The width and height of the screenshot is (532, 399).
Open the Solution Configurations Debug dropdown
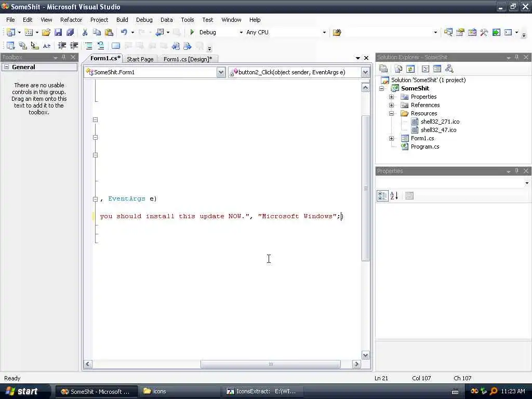tap(241, 32)
